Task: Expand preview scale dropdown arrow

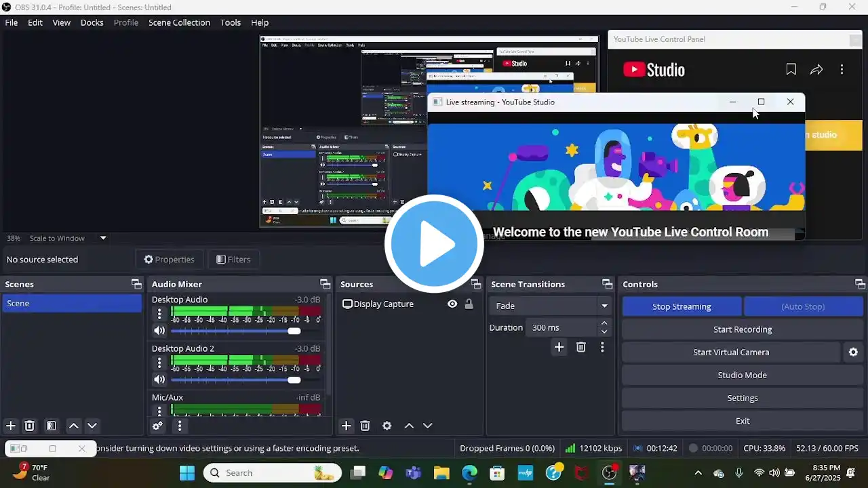Action: [103, 238]
